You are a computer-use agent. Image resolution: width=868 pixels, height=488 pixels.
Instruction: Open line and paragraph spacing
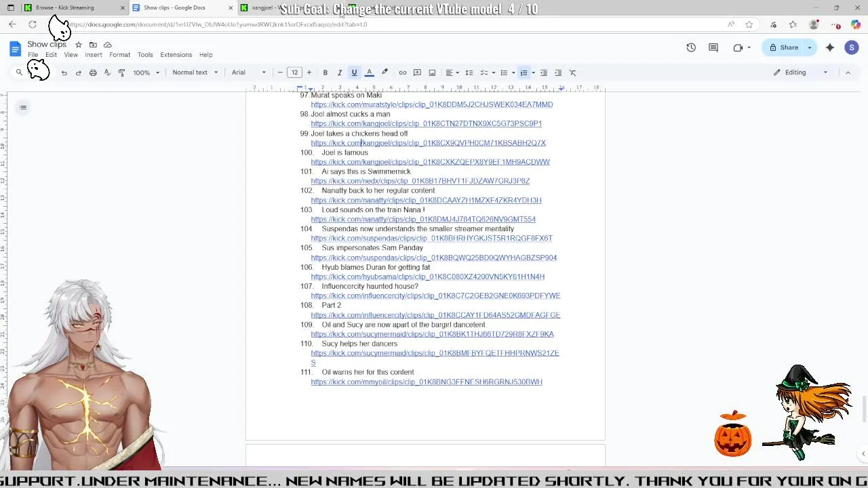469,73
